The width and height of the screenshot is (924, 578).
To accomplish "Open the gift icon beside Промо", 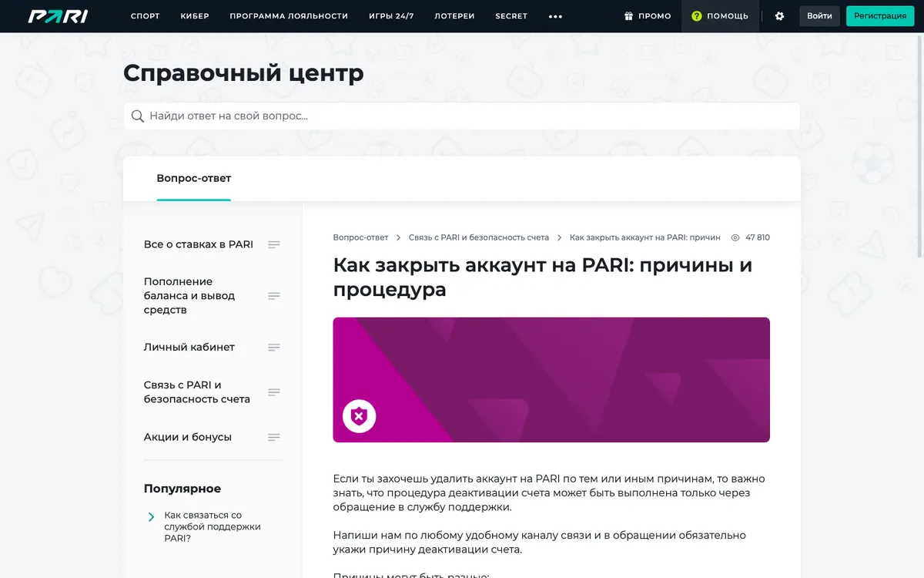I will (628, 16).
